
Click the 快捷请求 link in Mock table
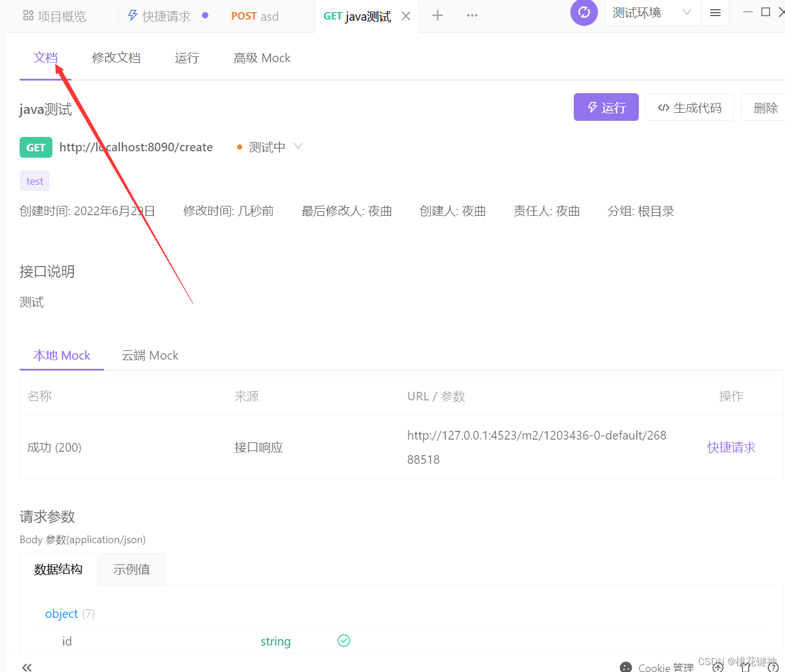point(731,447)
